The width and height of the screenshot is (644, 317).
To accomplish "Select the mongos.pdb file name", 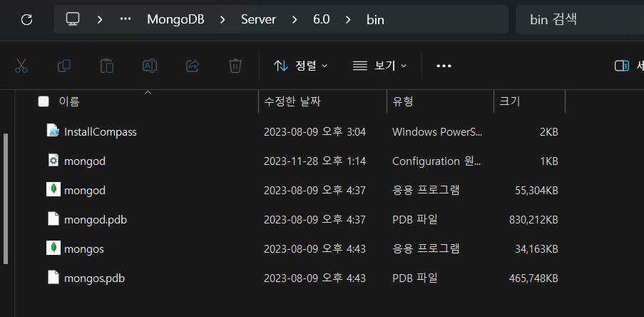I will point(94,278).
